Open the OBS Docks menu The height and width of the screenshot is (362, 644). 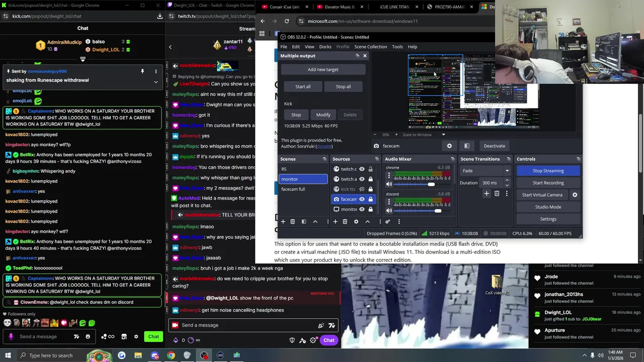(325, 47)
